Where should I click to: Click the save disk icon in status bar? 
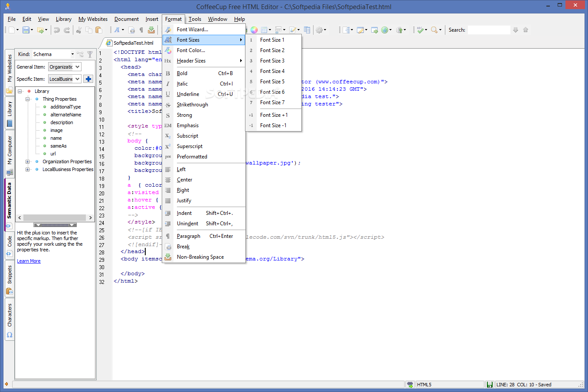[x=490, y=385]
